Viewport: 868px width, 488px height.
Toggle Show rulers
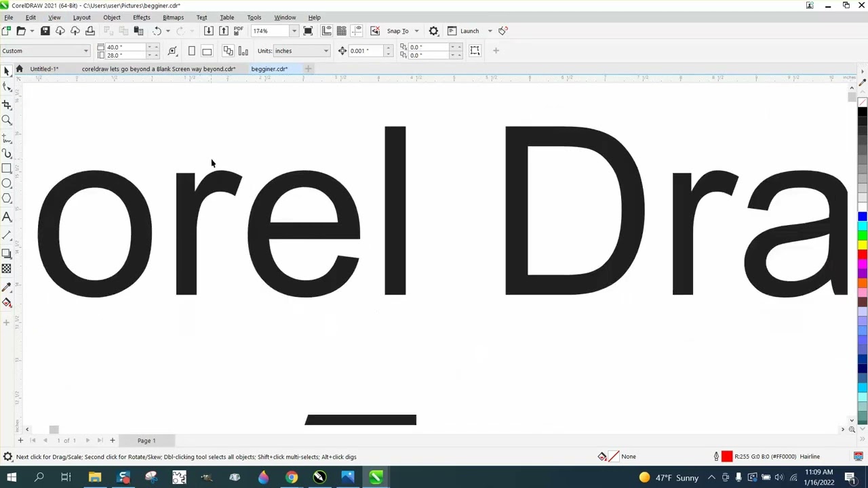(327, 30)
